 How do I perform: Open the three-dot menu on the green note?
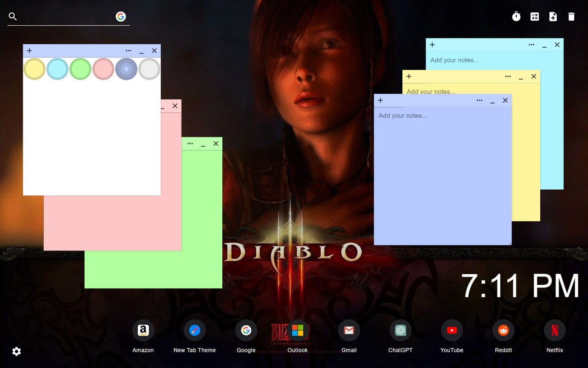click(190, 144)
